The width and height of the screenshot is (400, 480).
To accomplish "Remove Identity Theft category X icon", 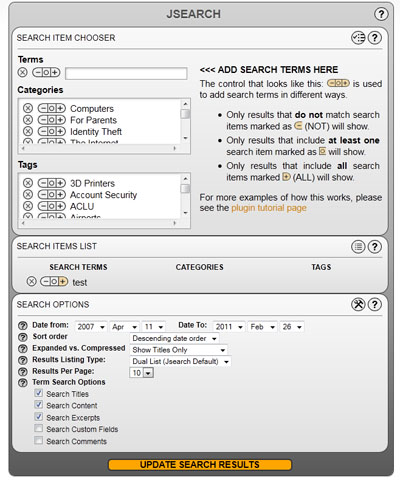I will 28,131.
